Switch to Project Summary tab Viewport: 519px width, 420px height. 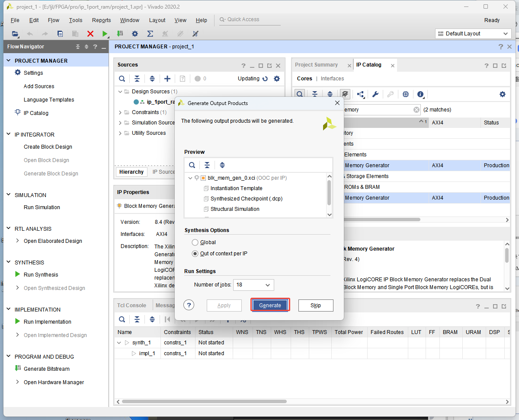(x=316, y=65)
